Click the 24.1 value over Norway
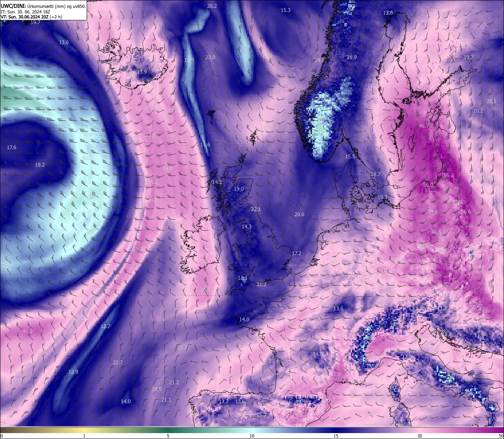Screen dimensions: 504x439 click(319, 60)
